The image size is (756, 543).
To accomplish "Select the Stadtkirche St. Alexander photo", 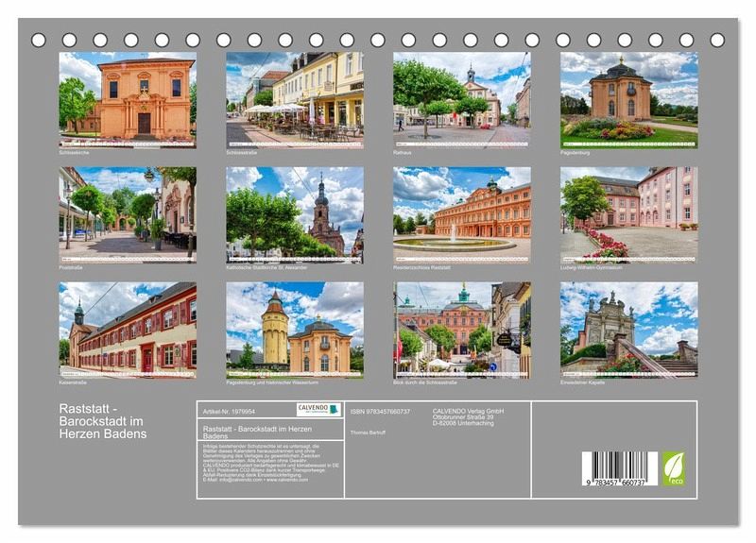I will click(294, 212).
